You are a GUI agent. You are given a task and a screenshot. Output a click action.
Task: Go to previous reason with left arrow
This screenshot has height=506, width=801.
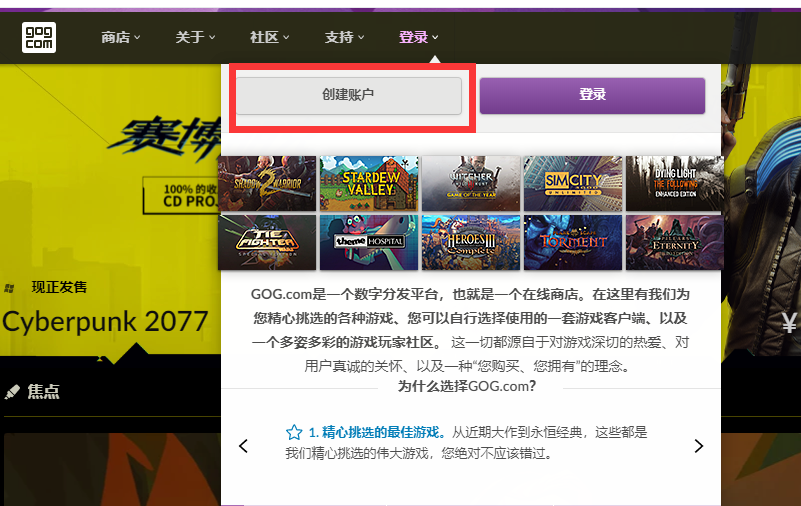point(244,446)
